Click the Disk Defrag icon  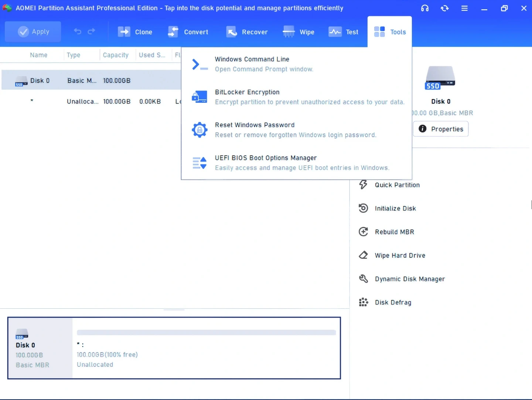click(x=363, y=302)
